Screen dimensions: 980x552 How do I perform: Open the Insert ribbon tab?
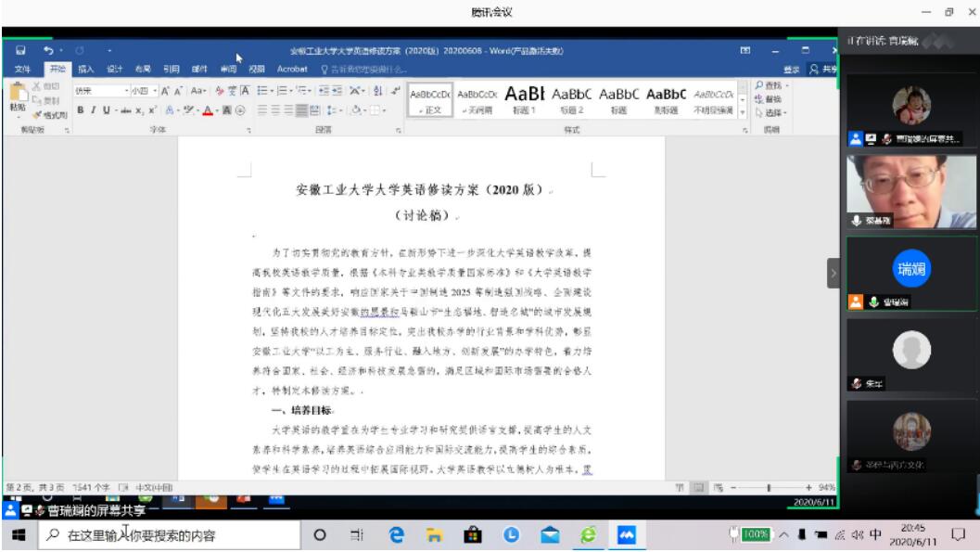[85, 69]
